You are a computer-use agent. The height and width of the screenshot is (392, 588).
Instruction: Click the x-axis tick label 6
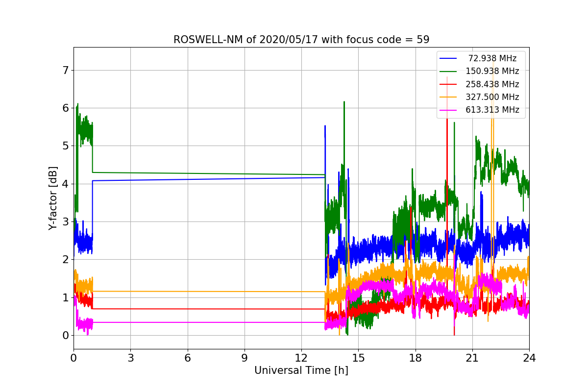(188, 358)
